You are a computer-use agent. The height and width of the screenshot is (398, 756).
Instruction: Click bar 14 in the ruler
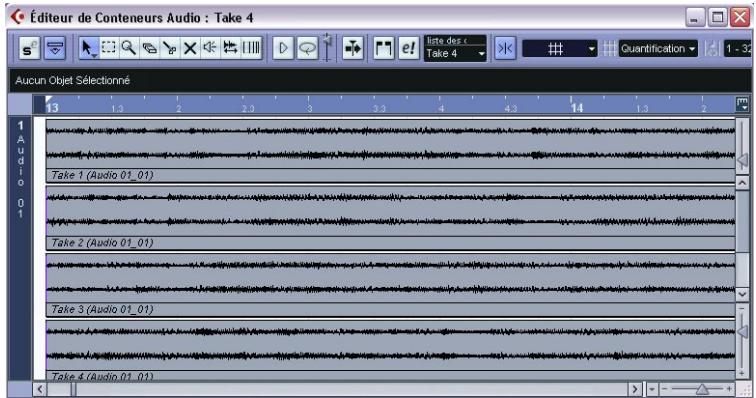tap(577, 107)
